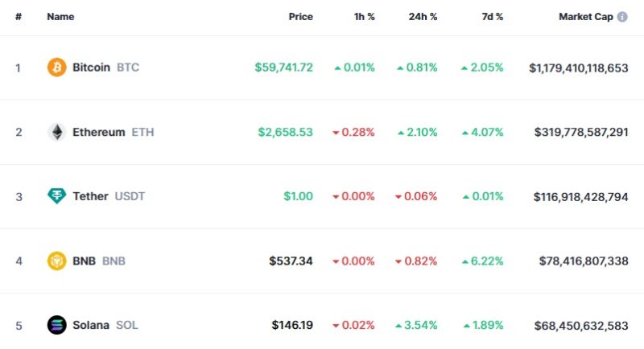
Task: Sort by the 24h % column
Action: (423, 17)
